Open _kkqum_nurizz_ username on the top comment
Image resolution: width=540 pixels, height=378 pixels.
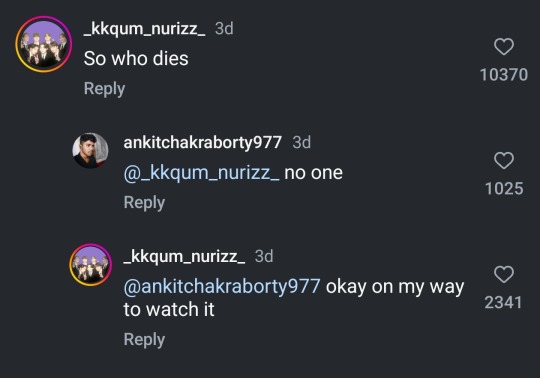pos(145,29)
